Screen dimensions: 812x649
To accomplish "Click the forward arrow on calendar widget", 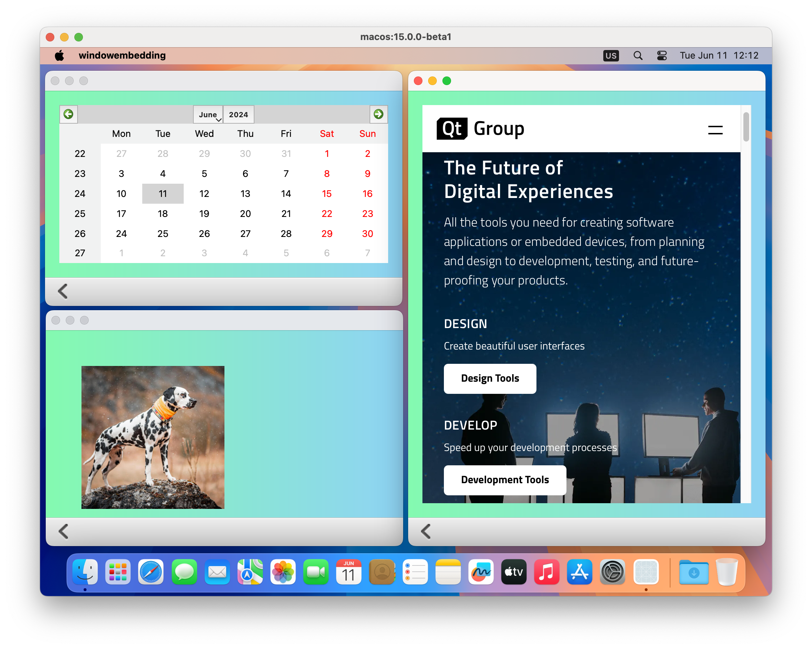I will (377, 114).
